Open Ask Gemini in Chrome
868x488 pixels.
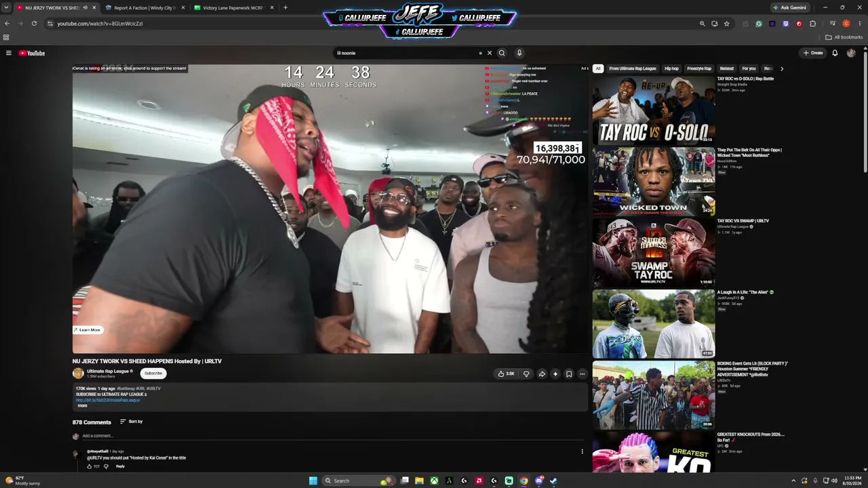click(x=789, y=7)
